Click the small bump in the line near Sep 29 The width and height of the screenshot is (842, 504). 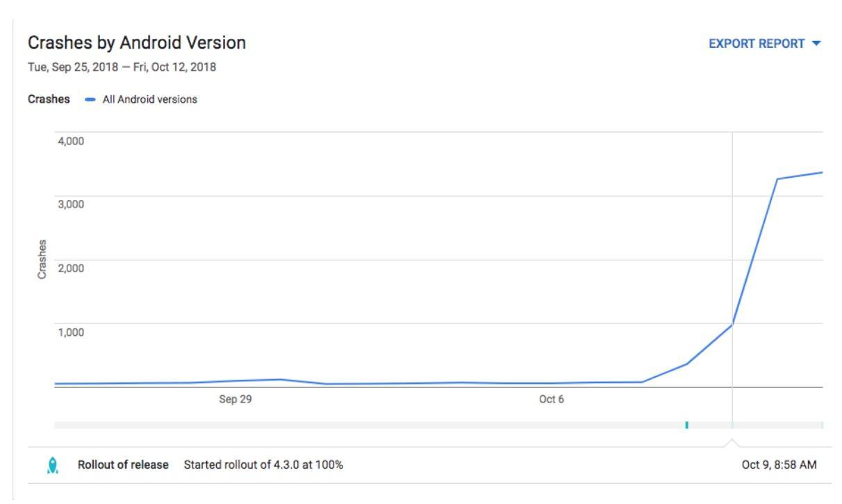click(x=279, y=379)
